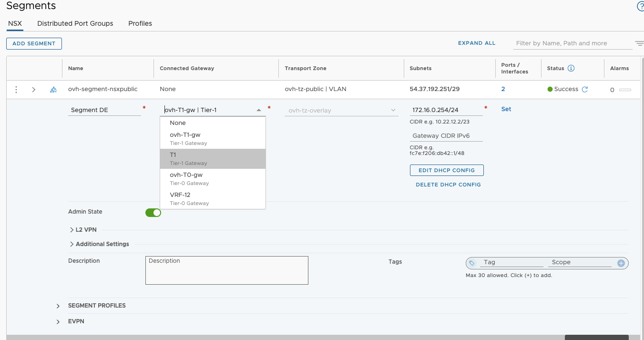Image resolution: width=644 pixels, height=340 pixels.
Task: Click the Gateway CIDR IPv6 field
Action: coord(446,136)
